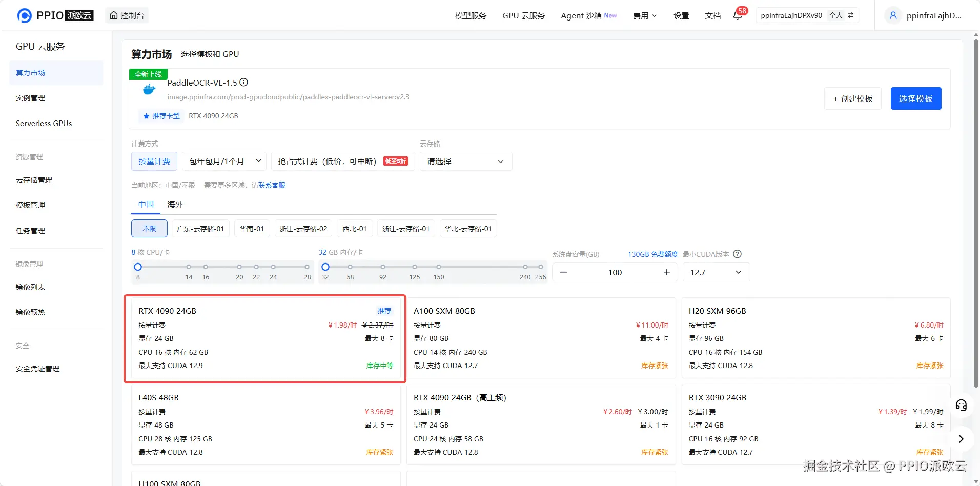Switch to the 海外 tab
Viewport: 980px width, 486px height.
tap(175, 204)
